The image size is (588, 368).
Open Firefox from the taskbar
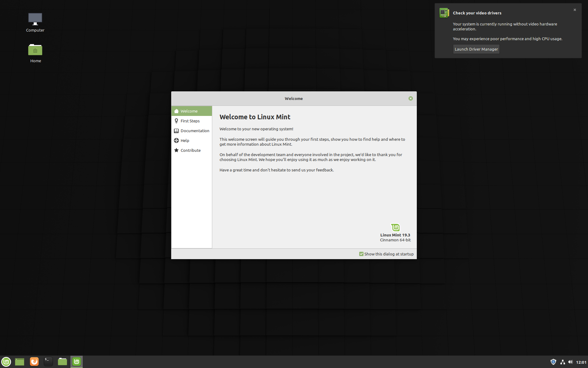(x=34, y=362)
